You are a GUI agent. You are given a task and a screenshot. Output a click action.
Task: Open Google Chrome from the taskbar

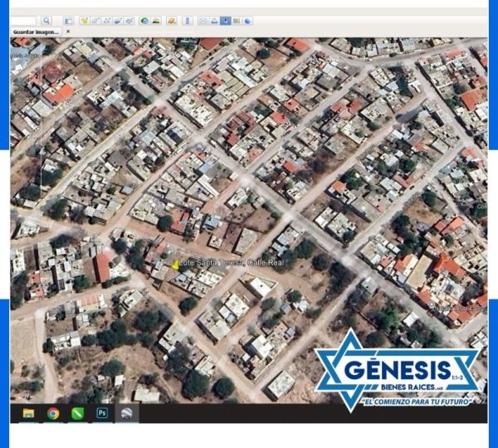(x=53, y=412)
